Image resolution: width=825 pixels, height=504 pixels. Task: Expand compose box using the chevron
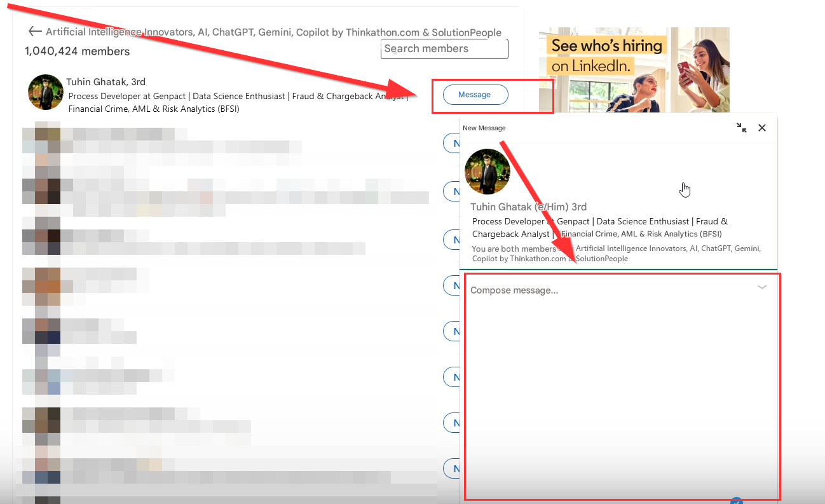pos(762,287)
